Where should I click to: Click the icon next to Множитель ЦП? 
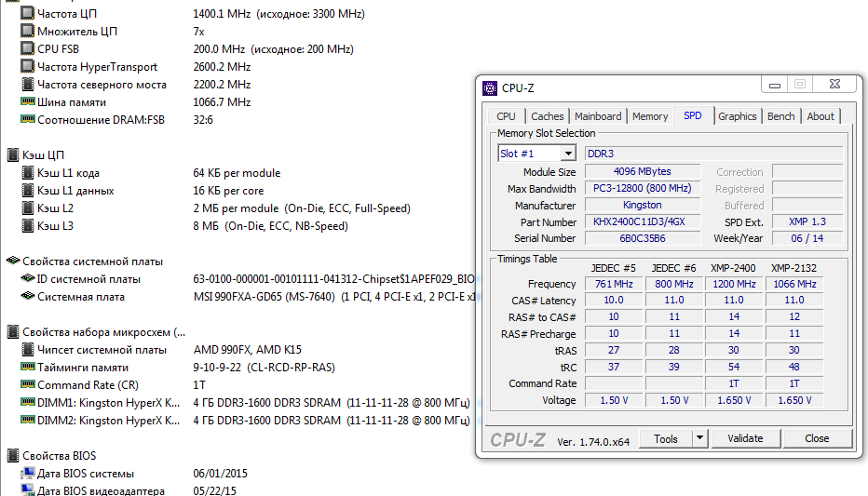coord(27,31)
